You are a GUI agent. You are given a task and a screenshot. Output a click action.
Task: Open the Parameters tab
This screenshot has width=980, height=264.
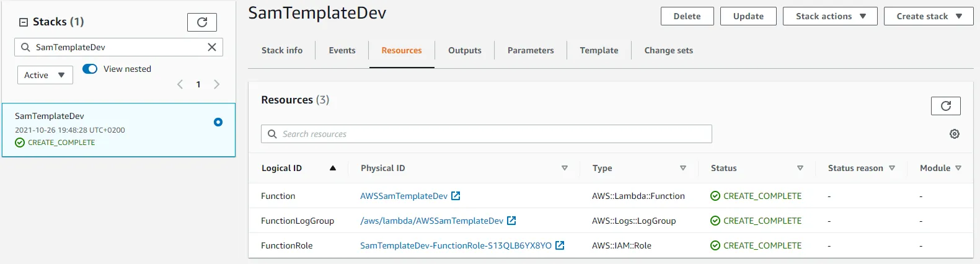(x=531, y=50)
